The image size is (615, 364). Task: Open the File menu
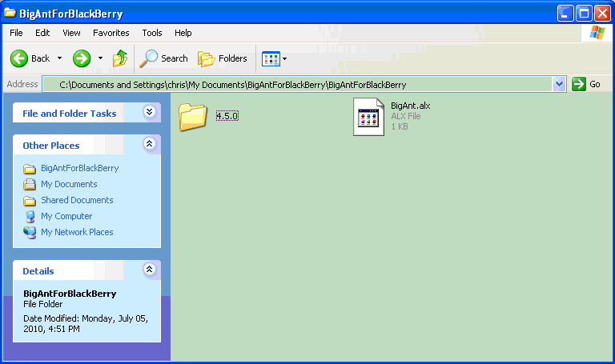16,33
